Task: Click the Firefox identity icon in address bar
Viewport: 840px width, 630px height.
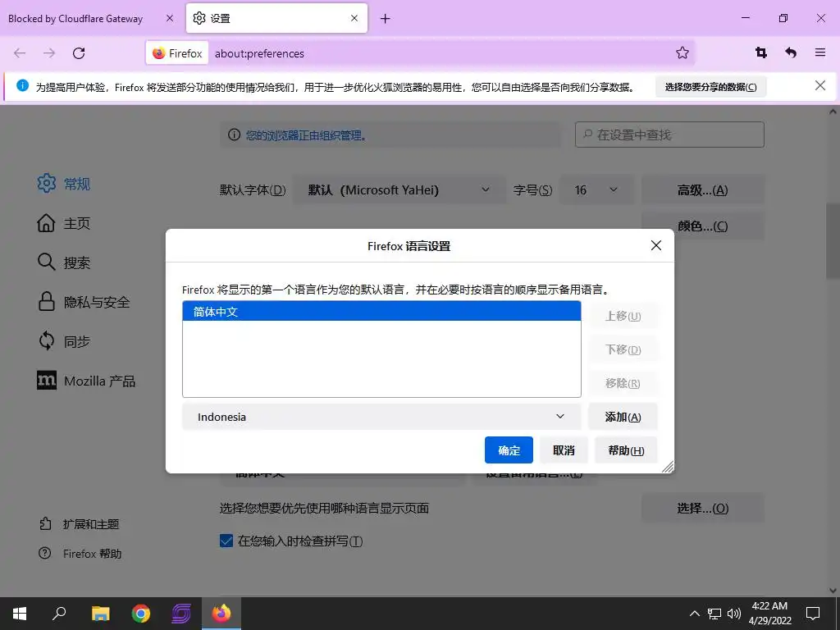Action: (x=177, y=53)
